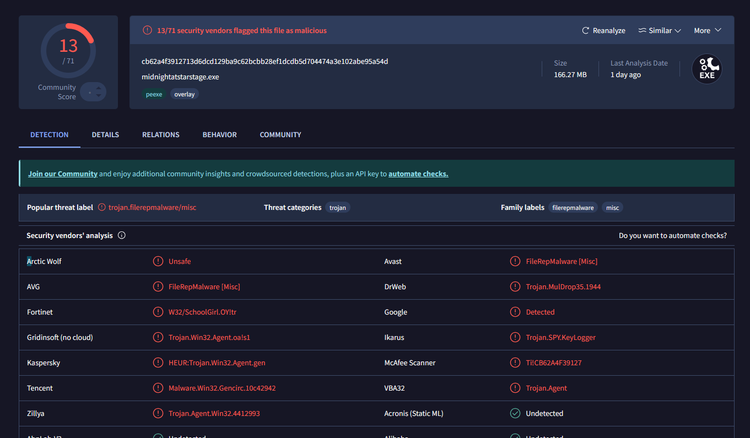This screenshot has height=438, width=750.
Task: Click the peexe tag
Action: click(x=154, y=95)
